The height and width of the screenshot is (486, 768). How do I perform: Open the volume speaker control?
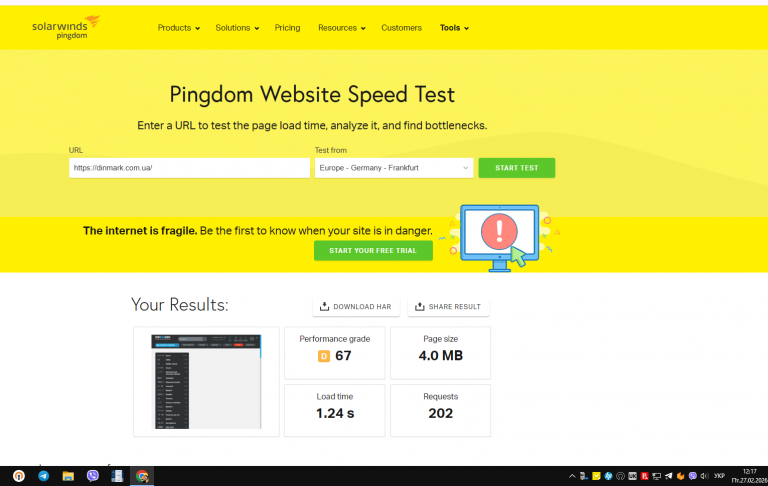coord(704,476)
